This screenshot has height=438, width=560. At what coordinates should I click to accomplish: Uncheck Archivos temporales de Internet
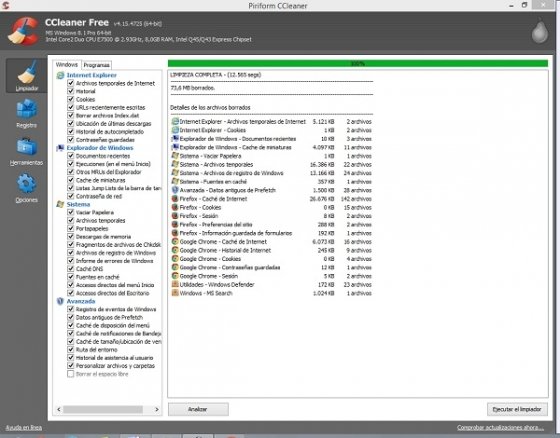click(71, 83)
